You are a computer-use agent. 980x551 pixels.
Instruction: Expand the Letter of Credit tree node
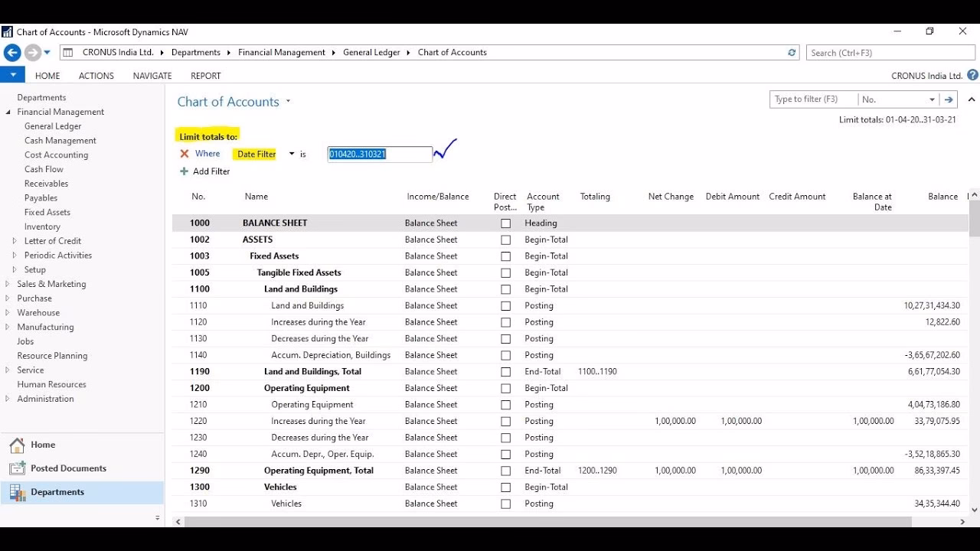14,240
